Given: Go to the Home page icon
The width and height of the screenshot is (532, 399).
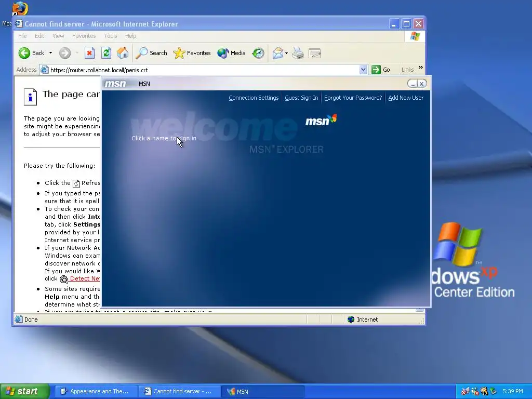Looking at the screenshot, I should 123,53.
